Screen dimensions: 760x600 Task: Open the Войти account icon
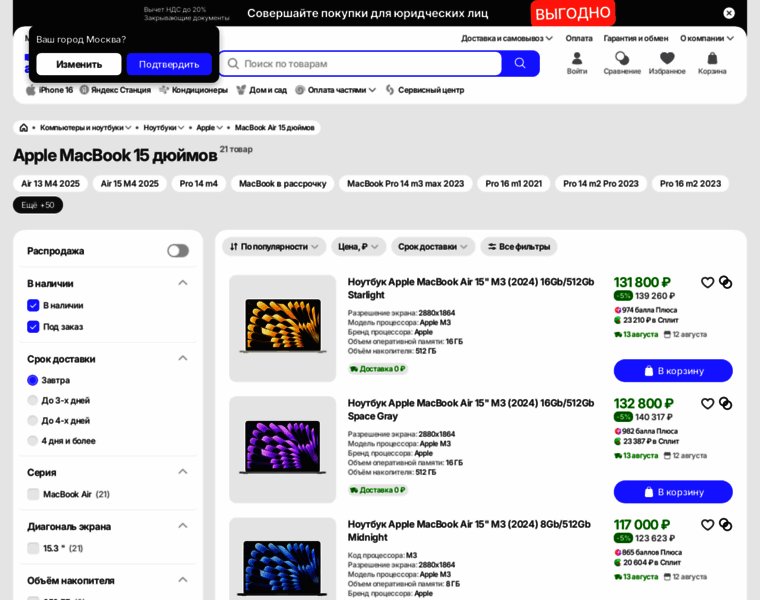[577, 63]
